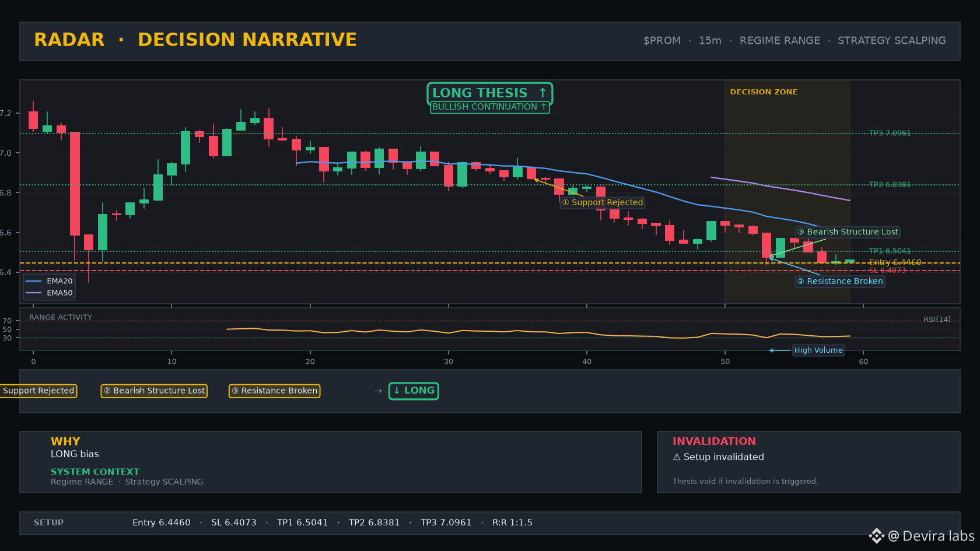Viewport: 980px width, 551px height.
Task: Click the TP2 6.8381 level label on the chart
Action: pos(890,184)
